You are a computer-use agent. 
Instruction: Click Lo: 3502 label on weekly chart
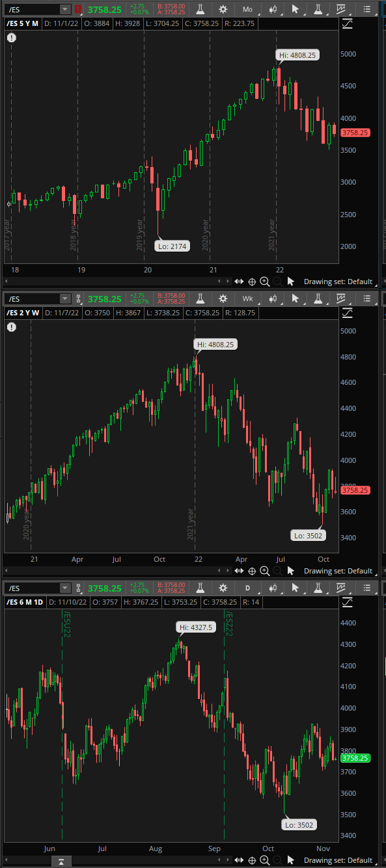coord(308,536)
